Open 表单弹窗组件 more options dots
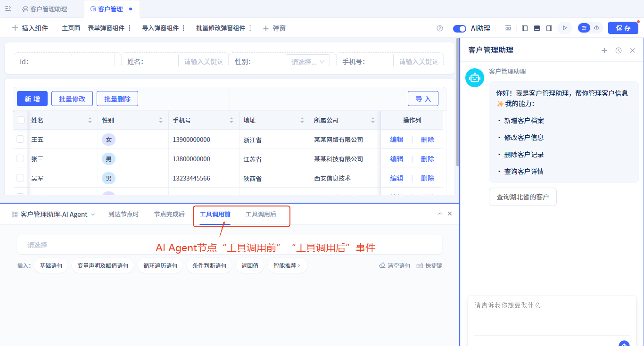The image size is (644, 346). [130, 28]
